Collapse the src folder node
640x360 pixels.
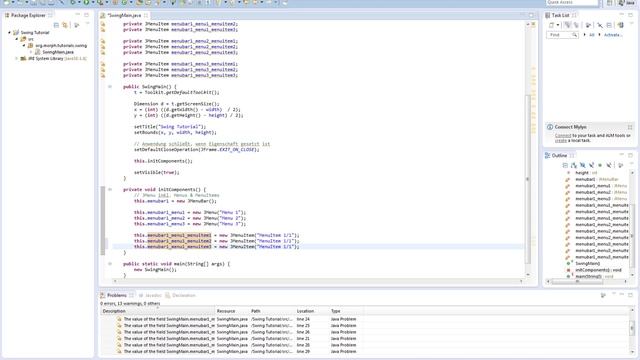pyautogui.click(x=17, y=39)
